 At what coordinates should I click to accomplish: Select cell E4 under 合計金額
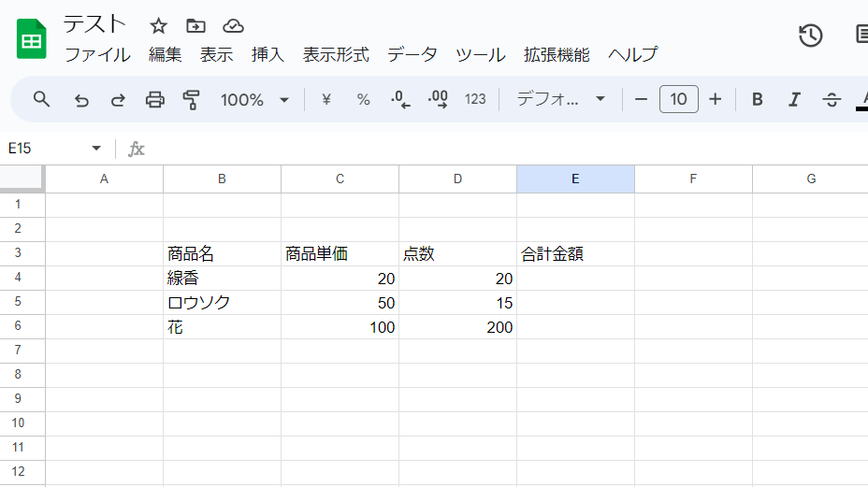coord(575,279)
